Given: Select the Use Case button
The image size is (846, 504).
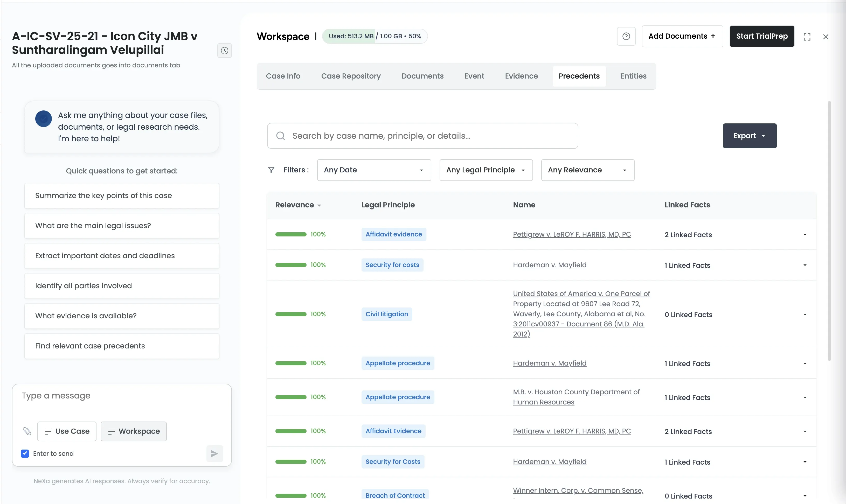Looking at the screenshot, I should coord(67,431).
